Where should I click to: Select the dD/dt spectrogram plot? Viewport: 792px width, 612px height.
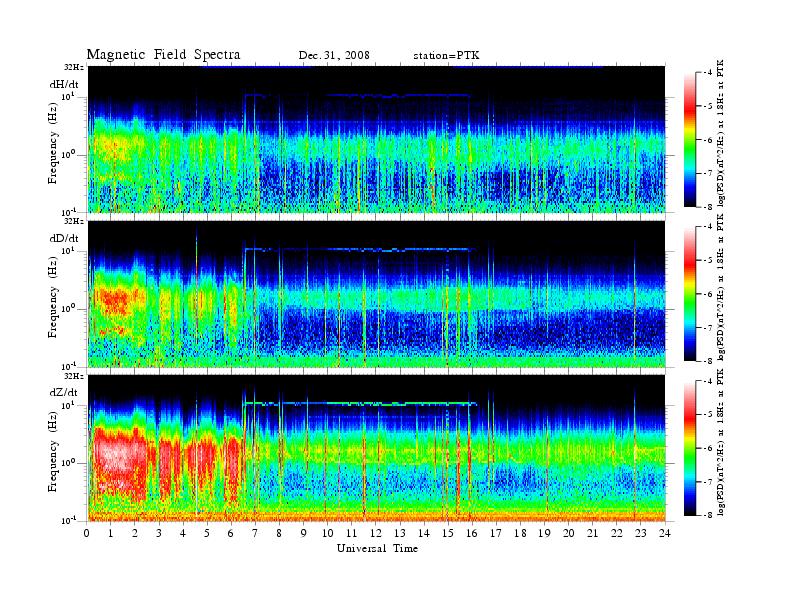(x=377, y=294)
